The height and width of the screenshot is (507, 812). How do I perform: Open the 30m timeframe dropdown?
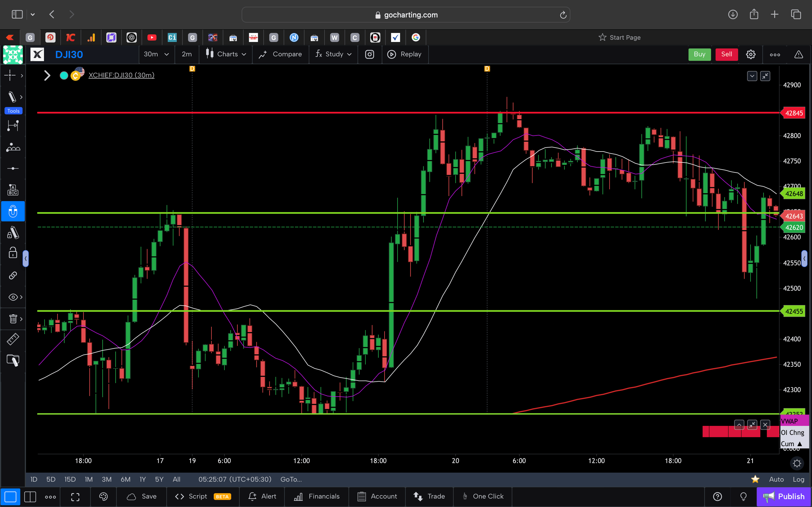[156, 54]
